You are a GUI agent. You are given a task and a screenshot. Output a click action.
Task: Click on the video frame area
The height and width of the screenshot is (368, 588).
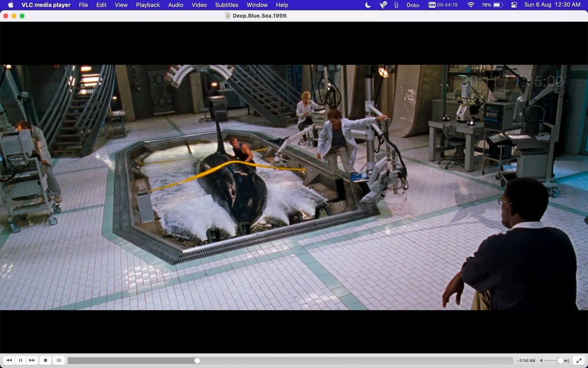(x=294, y=187)
